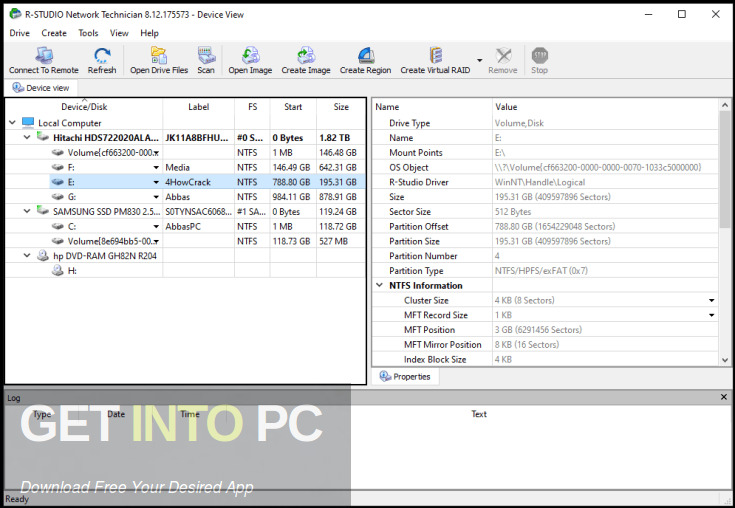Switch to the Properties tab
The width and height of the screenshot is (735, 508).
(405, 376)
